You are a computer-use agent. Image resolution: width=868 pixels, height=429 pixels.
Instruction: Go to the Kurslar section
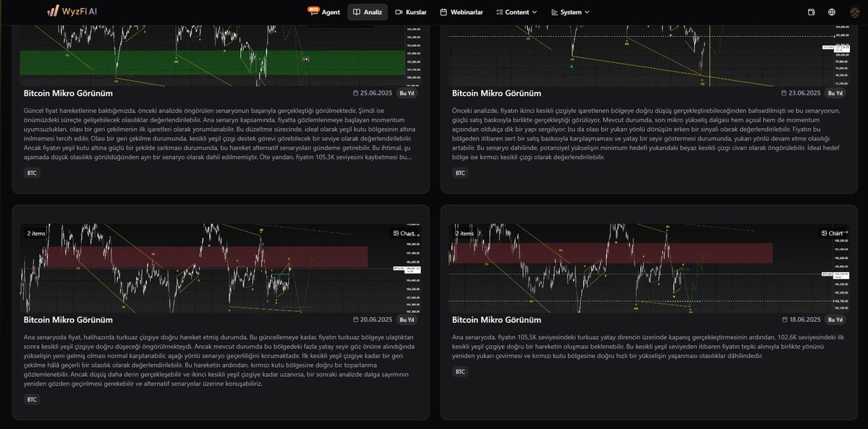[411, 12]
